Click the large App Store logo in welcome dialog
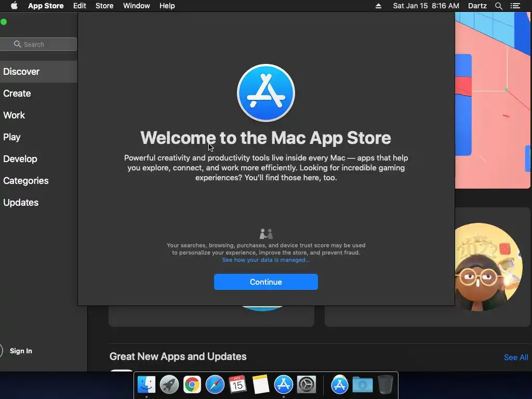Viewport: 532px width, 399px height. [x=265, y=93]
